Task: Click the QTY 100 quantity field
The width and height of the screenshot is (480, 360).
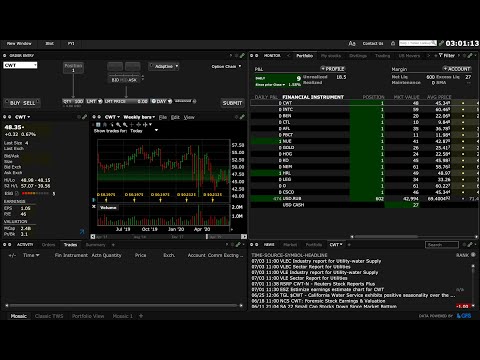Action: tap(73, 101)
